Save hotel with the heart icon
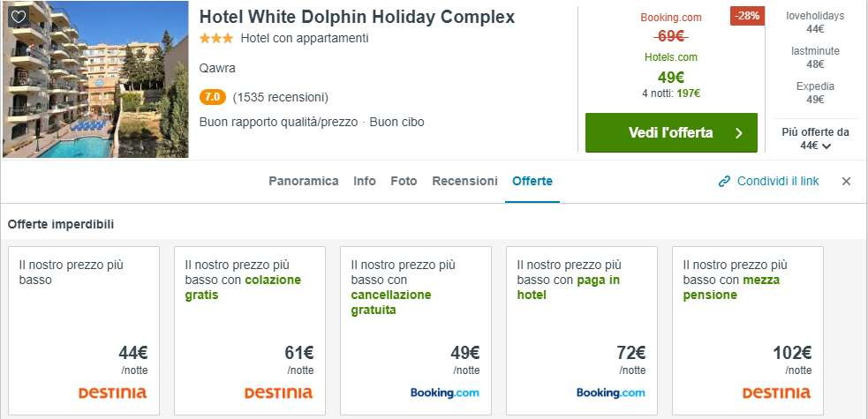This screenshot has width=868, height=419. 19,17
